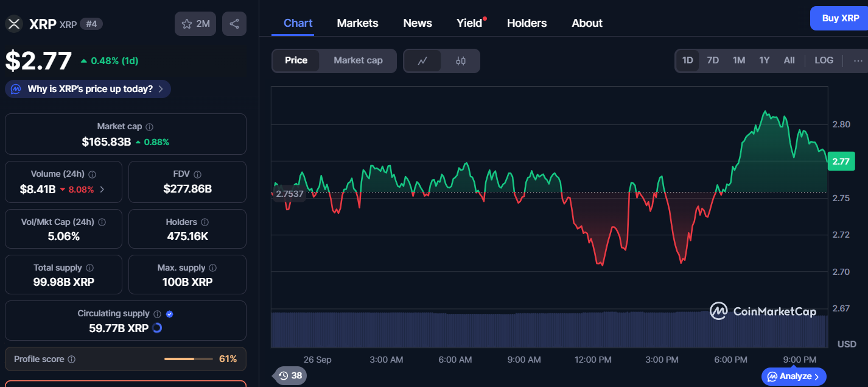
Task: Open the history icon showing 38
Action: 290,375
